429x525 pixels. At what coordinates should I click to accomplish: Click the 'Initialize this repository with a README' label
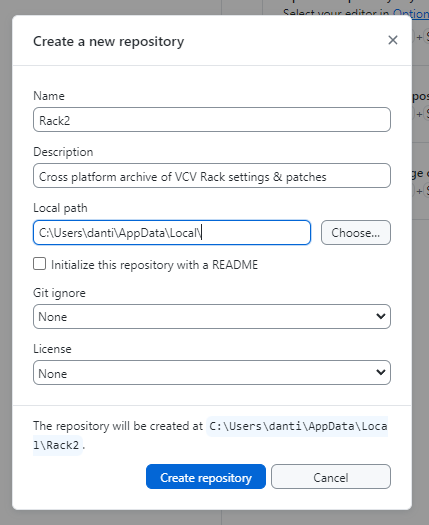(154, 265)
